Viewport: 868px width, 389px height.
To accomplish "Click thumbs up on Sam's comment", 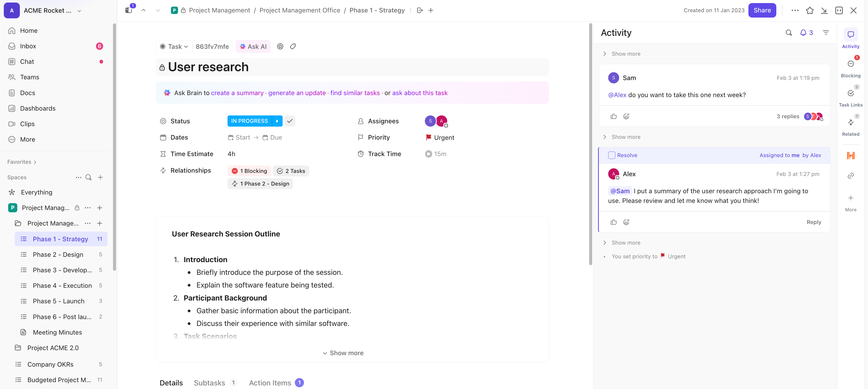I will [x=613, y=116].
